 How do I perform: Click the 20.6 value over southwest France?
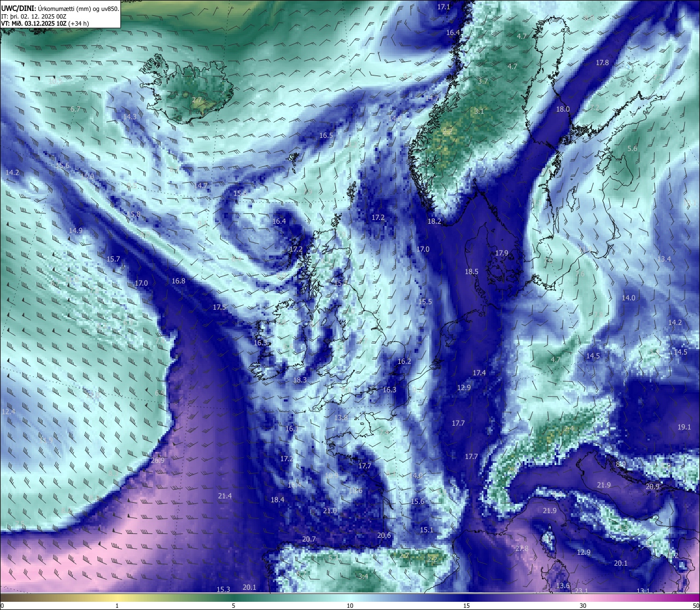[384, 536]
